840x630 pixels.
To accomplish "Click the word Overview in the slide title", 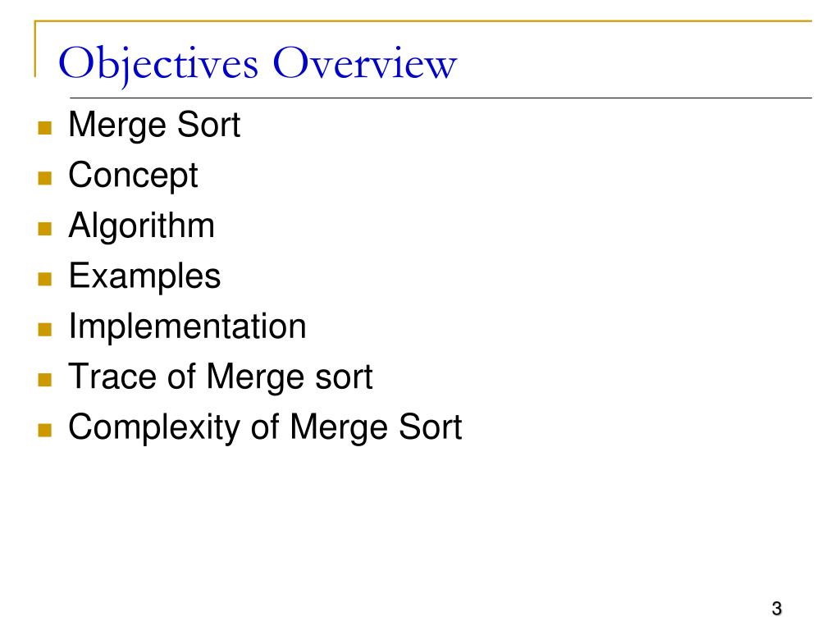I will (364, 65).
